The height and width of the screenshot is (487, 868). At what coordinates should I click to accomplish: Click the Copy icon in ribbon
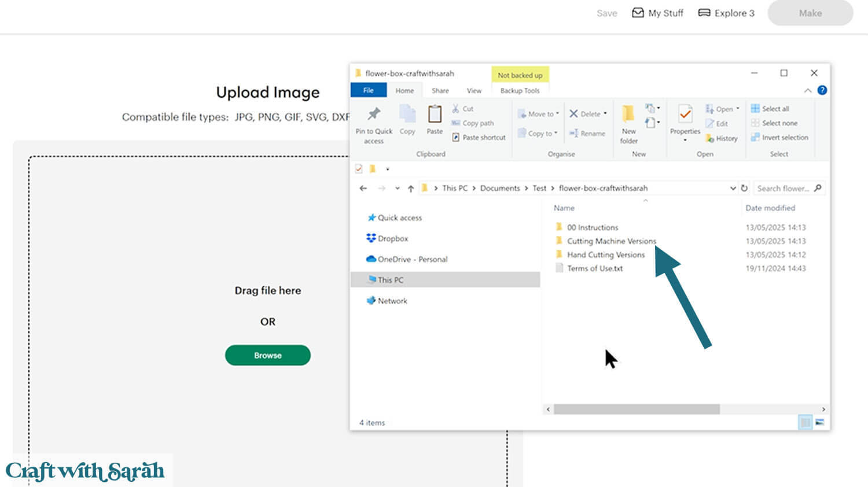407,115
